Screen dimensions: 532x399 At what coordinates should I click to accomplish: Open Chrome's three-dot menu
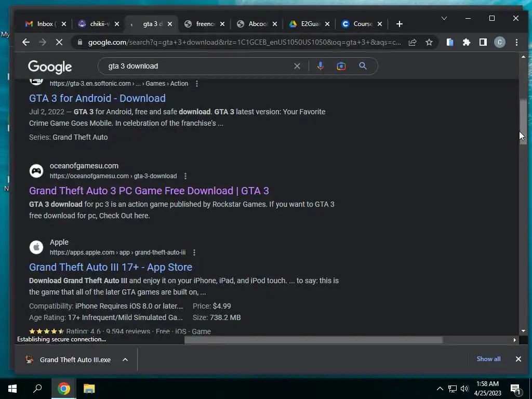[516, 42]
